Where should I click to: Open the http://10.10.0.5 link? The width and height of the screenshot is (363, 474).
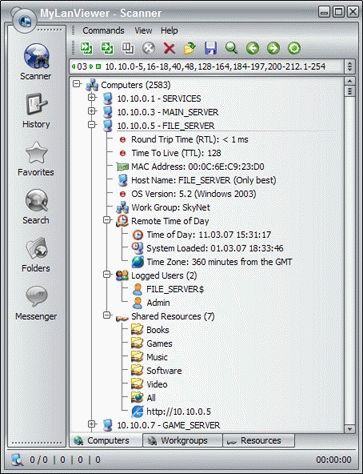click(x=179, y=412)
